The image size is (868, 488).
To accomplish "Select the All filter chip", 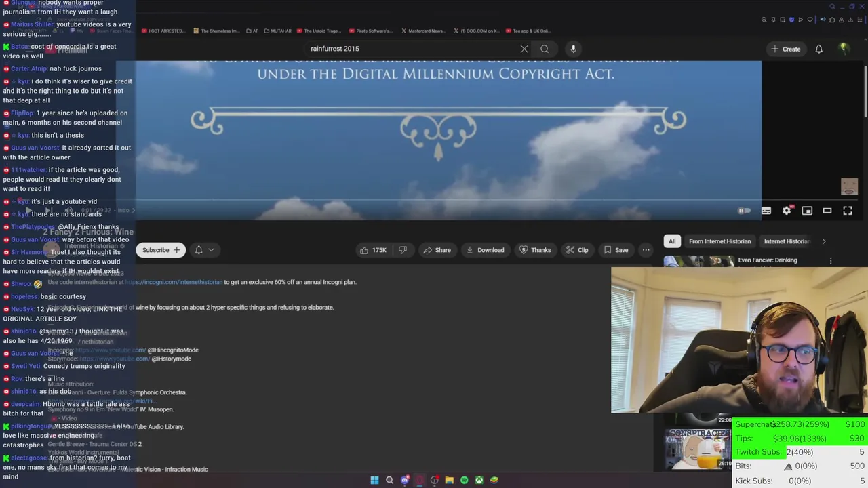I will [x=672, y=241].
